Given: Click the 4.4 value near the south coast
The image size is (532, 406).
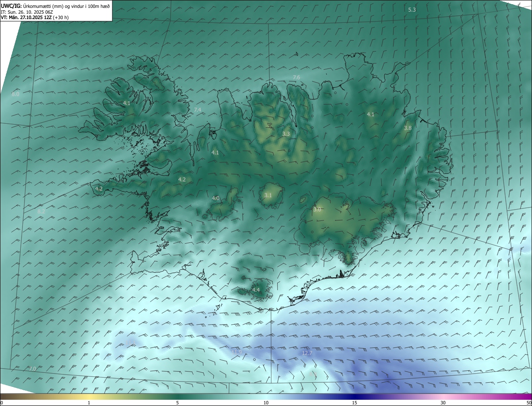Looking at the screenshot, I should (x=256, y=290).
